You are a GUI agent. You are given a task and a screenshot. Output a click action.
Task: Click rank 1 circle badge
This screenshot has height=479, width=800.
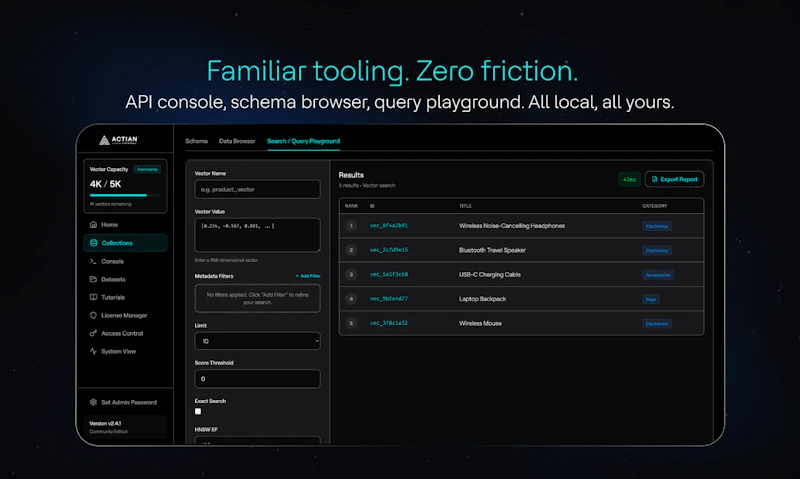tap(351, 225)
